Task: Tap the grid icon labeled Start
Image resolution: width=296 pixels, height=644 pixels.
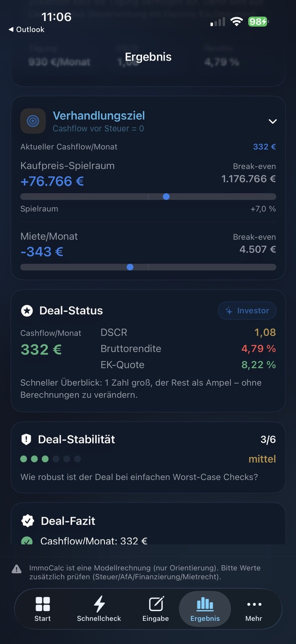Action: click(x=42, y=604)
